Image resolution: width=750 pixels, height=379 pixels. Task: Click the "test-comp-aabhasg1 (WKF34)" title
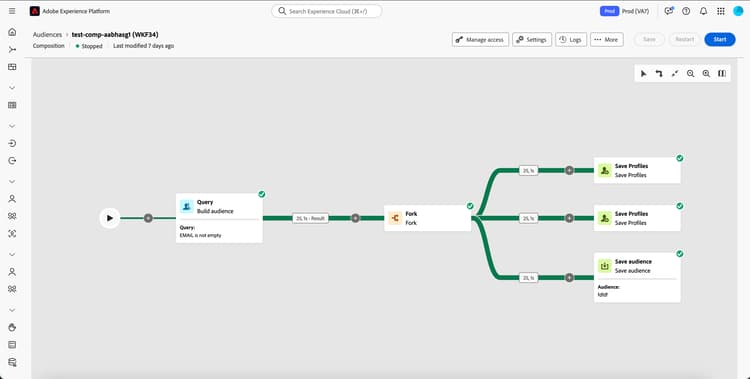(115, 34)
